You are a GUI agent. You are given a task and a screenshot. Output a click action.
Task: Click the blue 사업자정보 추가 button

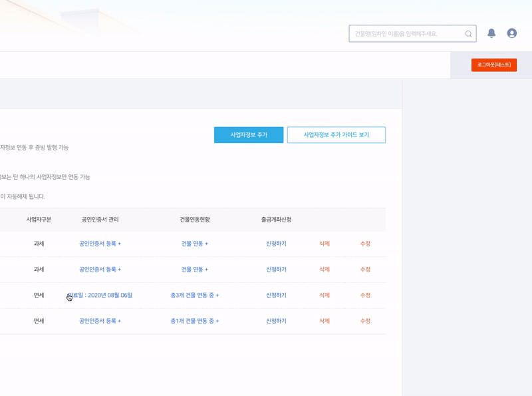(249, 134)
